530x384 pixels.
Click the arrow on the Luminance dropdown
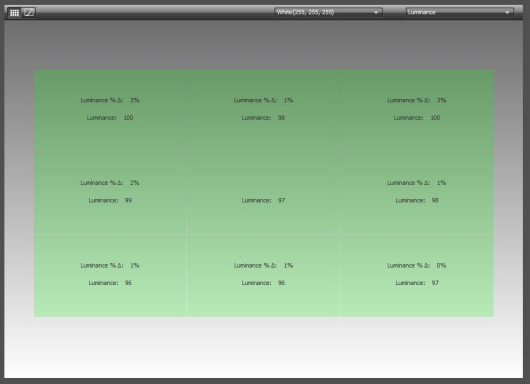pos(507,13)
